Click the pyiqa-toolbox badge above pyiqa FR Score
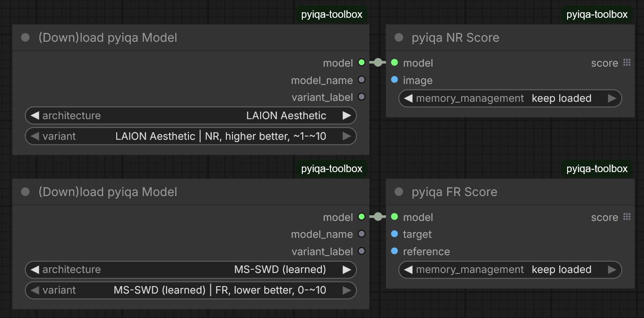Screen dimensions: 644x318 (x=597, y=169)
